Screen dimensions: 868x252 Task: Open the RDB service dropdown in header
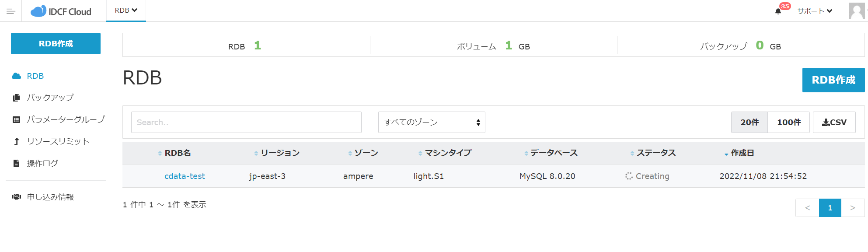126,10
